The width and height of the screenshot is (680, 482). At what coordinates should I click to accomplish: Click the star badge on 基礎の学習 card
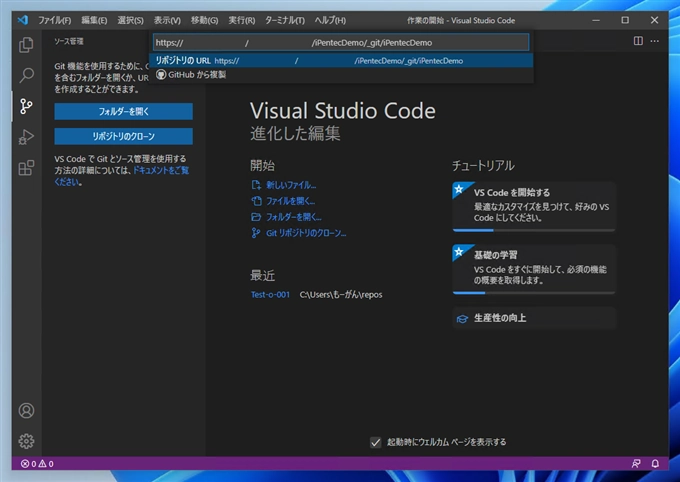click(459, 252)
